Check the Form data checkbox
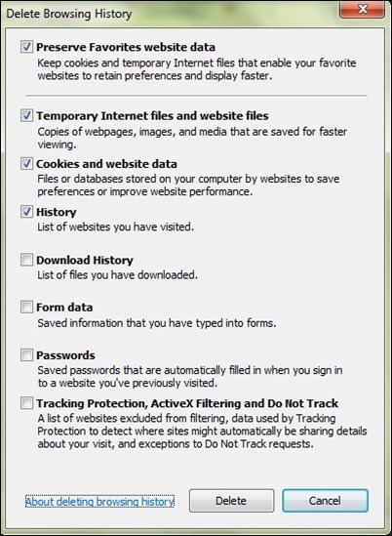This screenshot has height=536, width=392. point(26,307)
